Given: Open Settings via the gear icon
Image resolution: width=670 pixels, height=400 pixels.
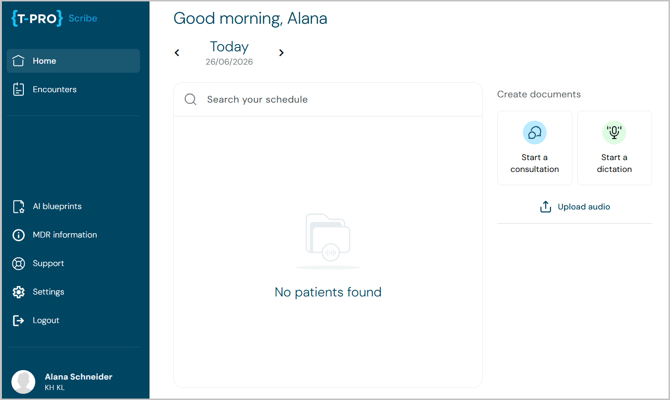Looking at the screenshot, I should coord(18,292).
